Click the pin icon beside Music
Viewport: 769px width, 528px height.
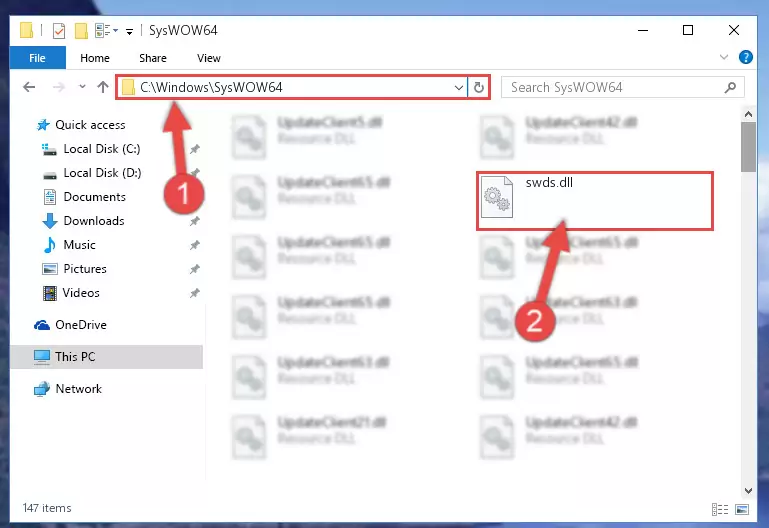click(195, 245)
